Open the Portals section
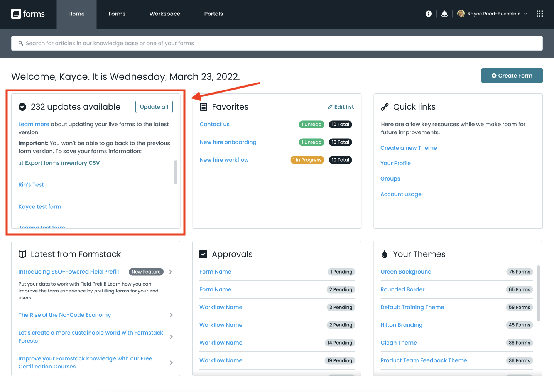This screenshot has height=392, width=554. pos(213,14)
